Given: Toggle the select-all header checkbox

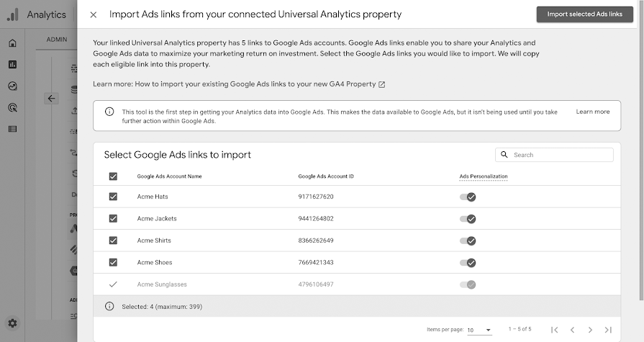Looking at the screenshot, I should [x=113, y=176].
